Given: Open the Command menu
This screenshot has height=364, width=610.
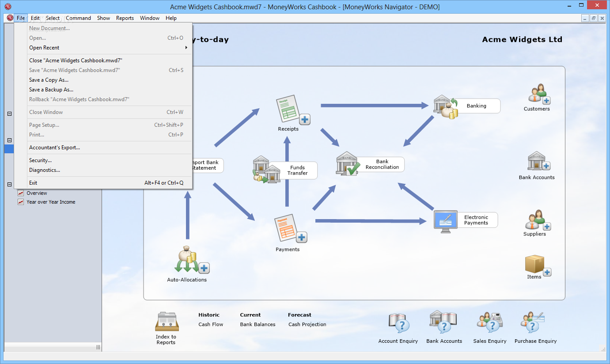Looking at the screenshot, I should click(79, 18).
